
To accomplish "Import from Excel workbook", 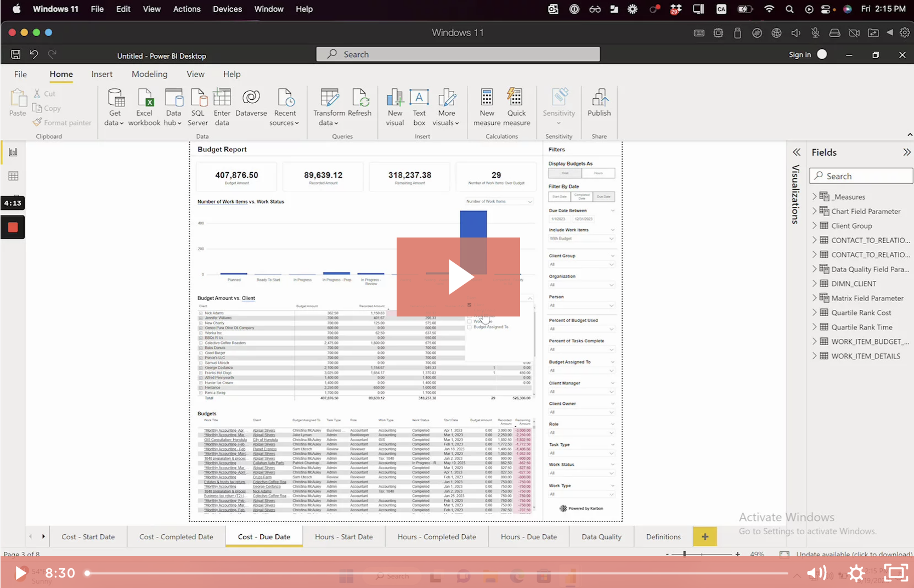I will click(144, 107).
